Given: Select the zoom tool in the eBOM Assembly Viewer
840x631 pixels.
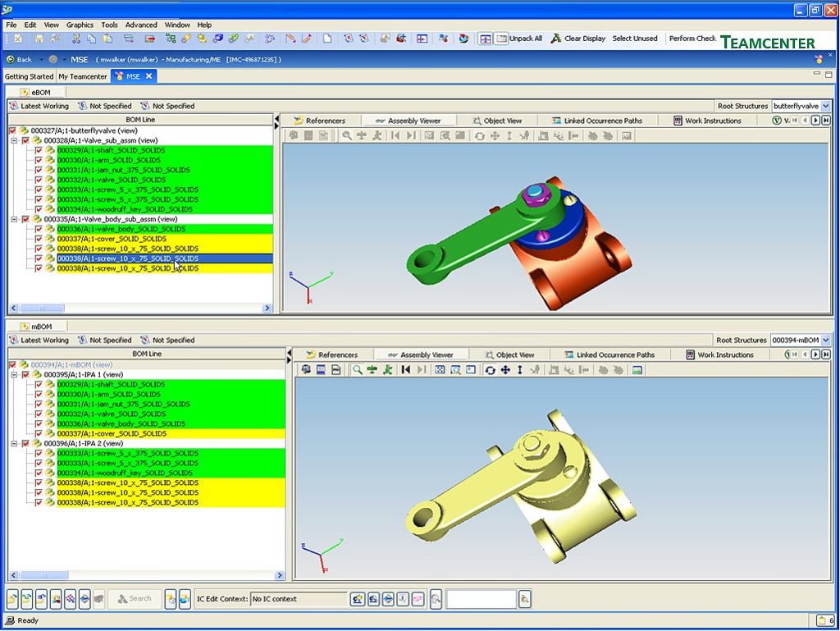Looking at the screenshot, I should 345,135.
